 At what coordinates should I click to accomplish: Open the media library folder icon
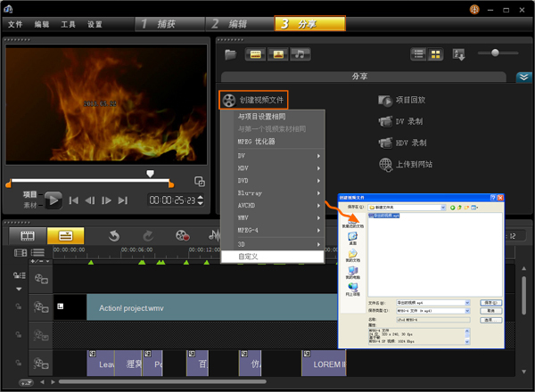231,54
